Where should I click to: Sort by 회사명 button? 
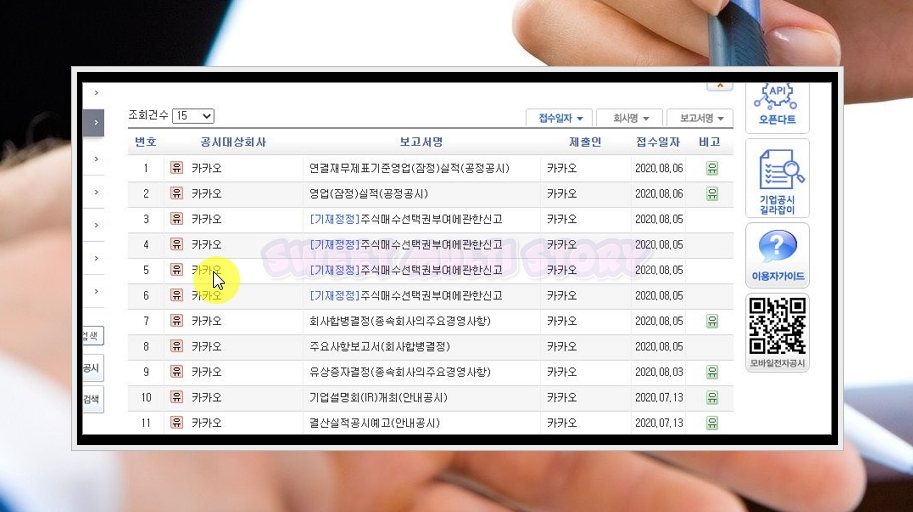click(x=629, y=118)
